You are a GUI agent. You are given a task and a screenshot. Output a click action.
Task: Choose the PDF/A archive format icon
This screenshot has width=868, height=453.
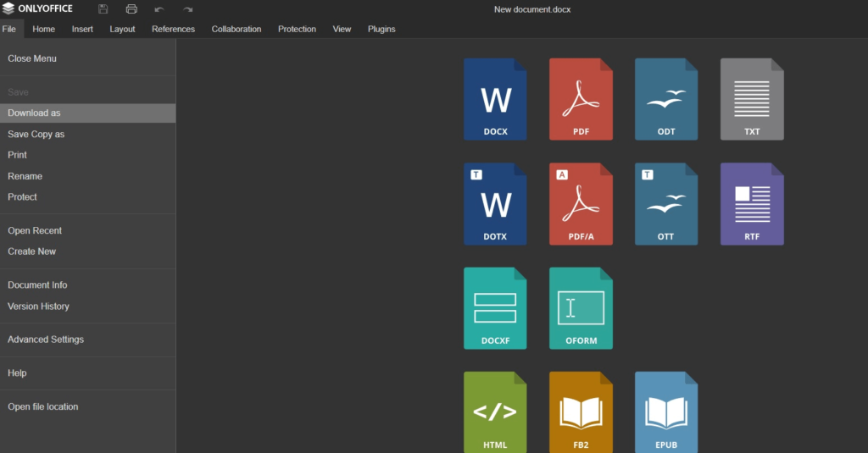point(581,204)
